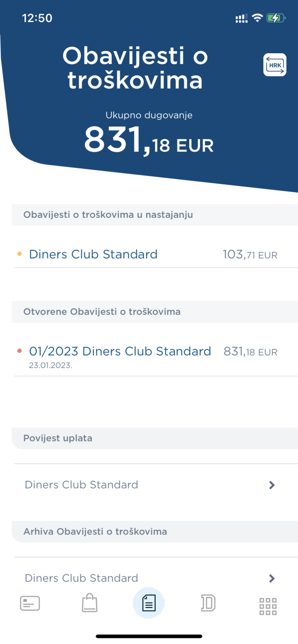Tap the charging battery icon
298x644 pixels.
pos(275,18)
